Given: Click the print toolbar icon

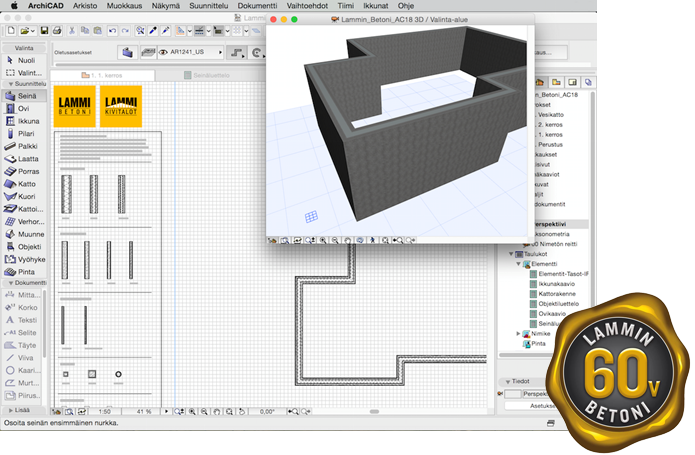Looking at the screenshot, I should [x=57, y=31].
